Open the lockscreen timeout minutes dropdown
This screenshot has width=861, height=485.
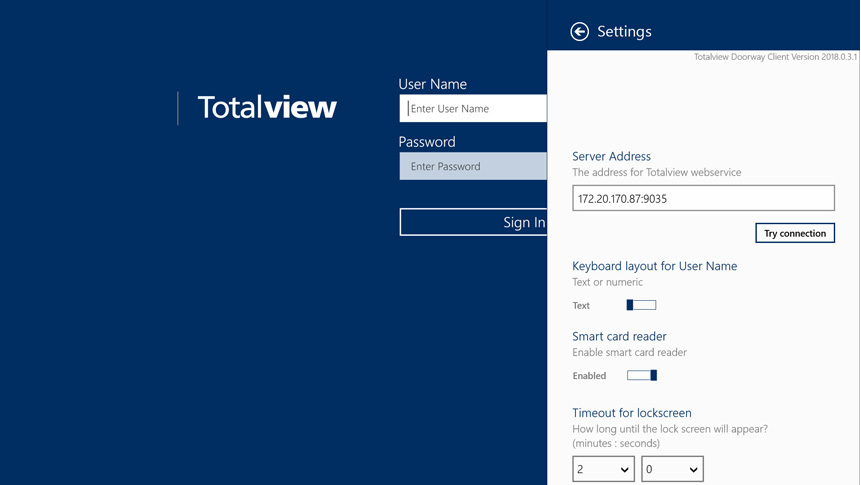603,469
